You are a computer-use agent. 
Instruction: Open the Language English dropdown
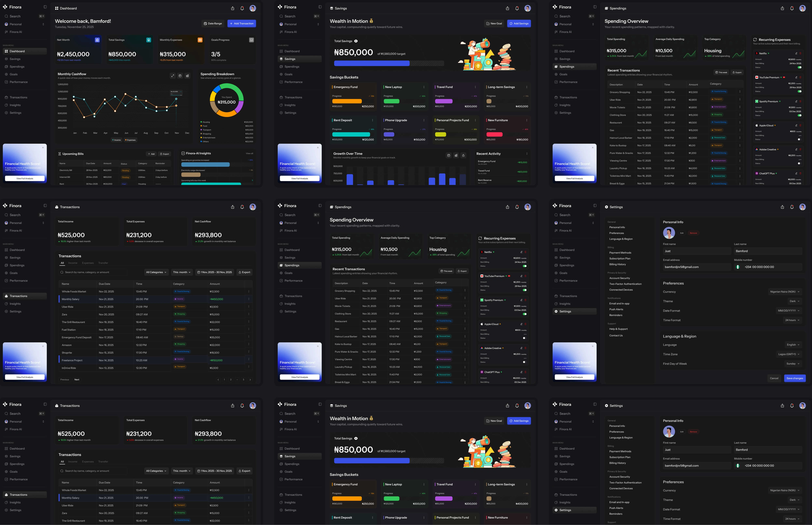click(793, 345)
